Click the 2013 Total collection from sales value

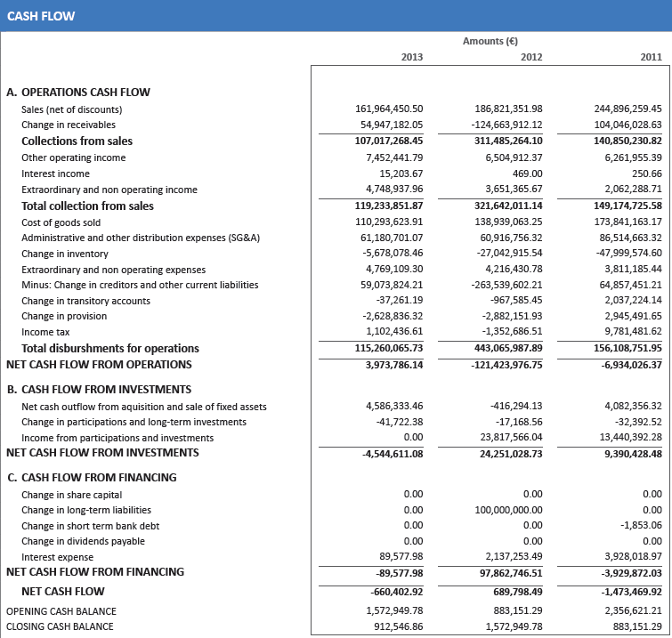(x=388, y=206)
